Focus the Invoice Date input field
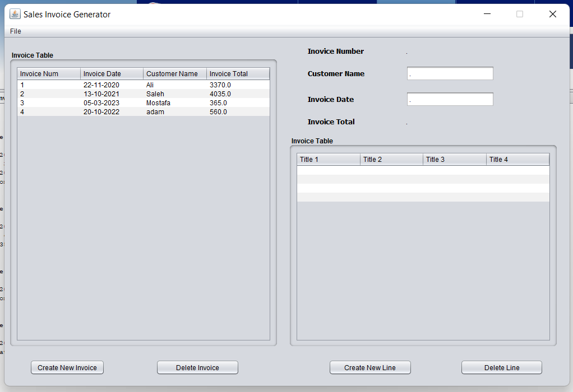 click(450, 99)
